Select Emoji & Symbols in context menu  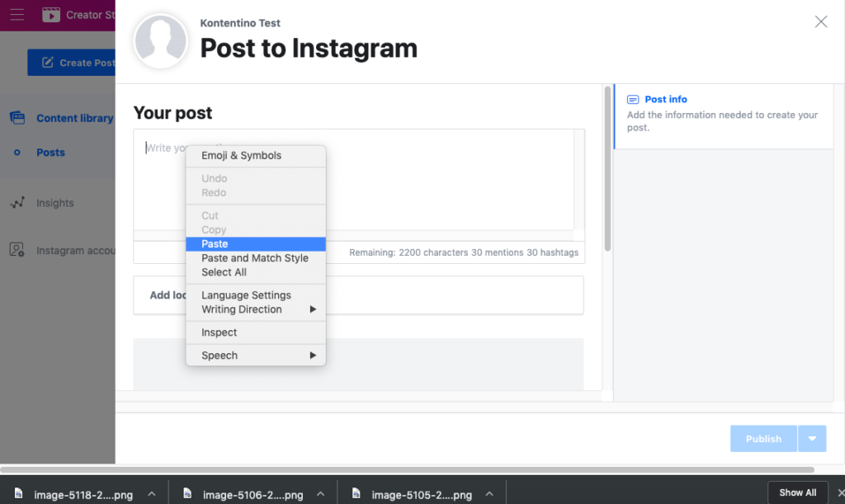click(x=256, y=155)
